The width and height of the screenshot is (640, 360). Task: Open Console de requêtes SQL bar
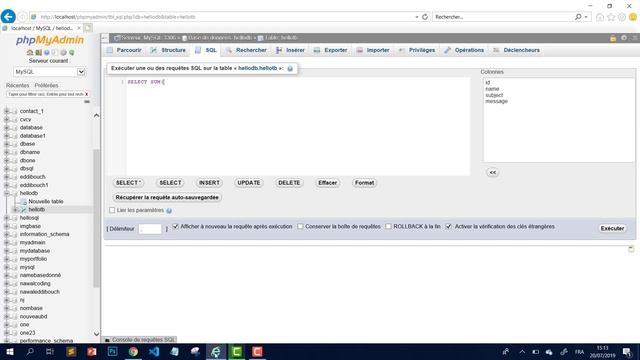(x=140, y=340)
